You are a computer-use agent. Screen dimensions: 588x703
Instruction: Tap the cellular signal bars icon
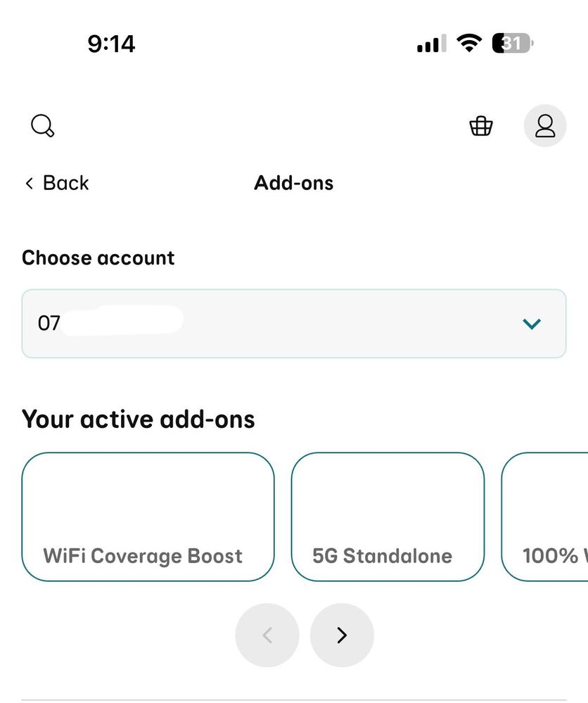(x=430, y=44)
